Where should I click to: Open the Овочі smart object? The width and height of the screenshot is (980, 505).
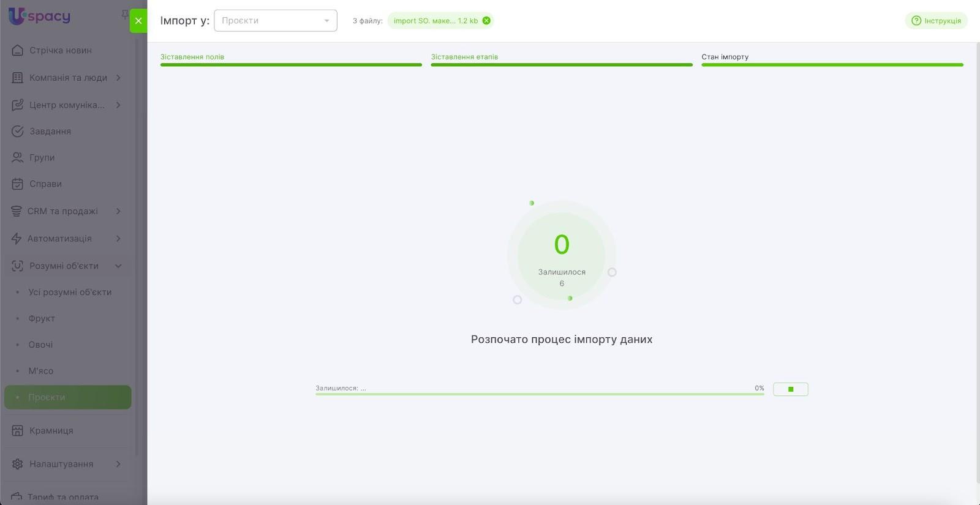pyautogui.click(x=40, y=345)
